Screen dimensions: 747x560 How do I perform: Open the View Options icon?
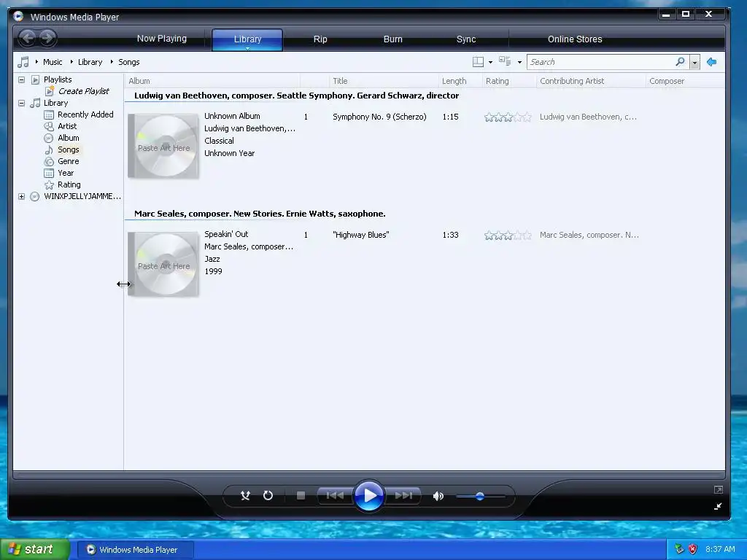pos(505,61)
